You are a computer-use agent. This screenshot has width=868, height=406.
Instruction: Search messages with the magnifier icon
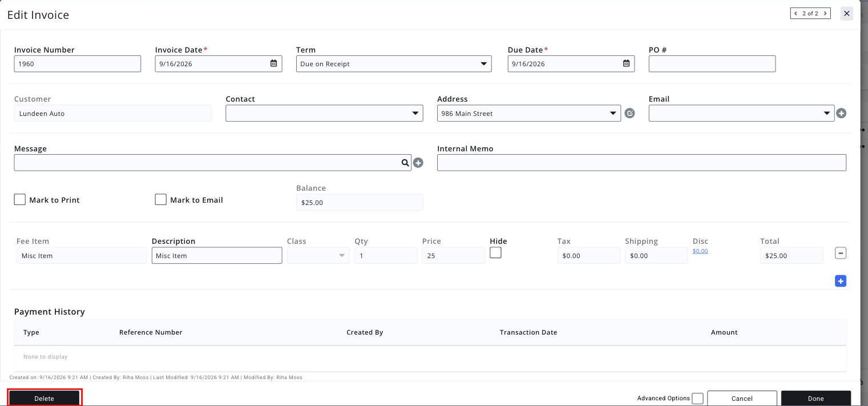[x=405, y=163]
